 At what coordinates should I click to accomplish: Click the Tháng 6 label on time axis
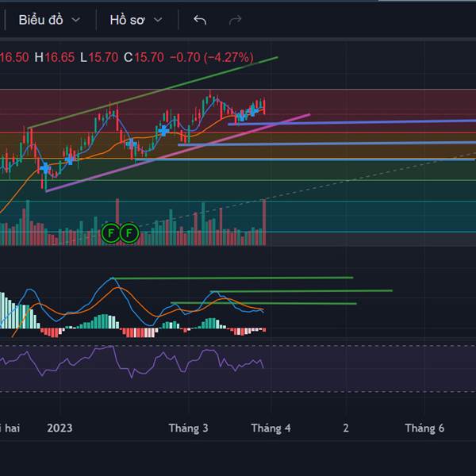pos(424,428)
